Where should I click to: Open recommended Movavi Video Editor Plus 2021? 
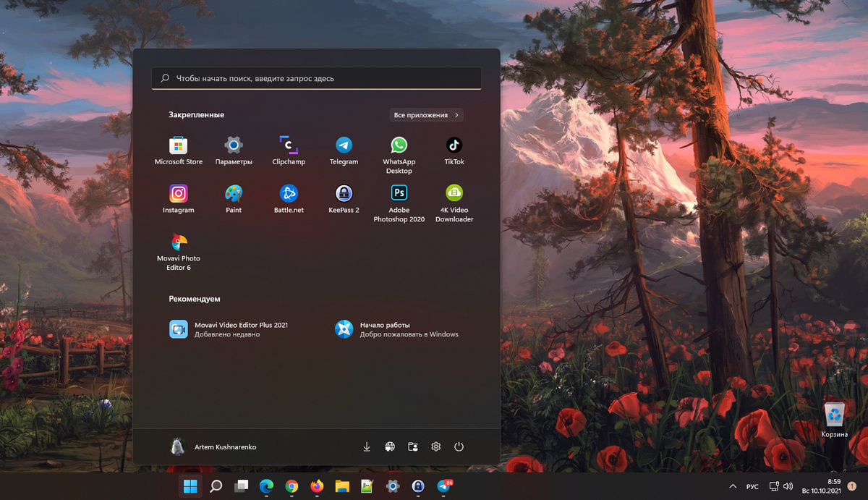coord(229,329)
